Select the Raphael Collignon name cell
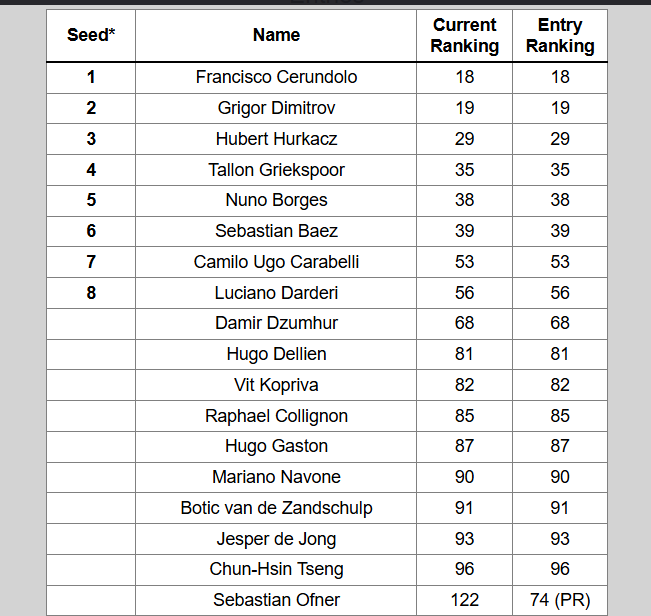The height and width of the screenshot is (616, 651). [x=276, y=416]
